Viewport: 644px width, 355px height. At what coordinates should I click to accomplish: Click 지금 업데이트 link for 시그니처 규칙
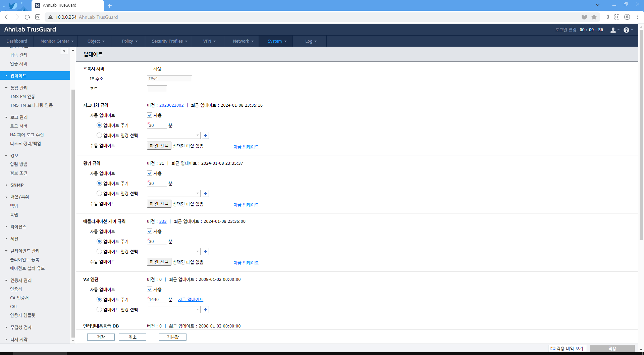pyautogui.click(x=246, y=147)
